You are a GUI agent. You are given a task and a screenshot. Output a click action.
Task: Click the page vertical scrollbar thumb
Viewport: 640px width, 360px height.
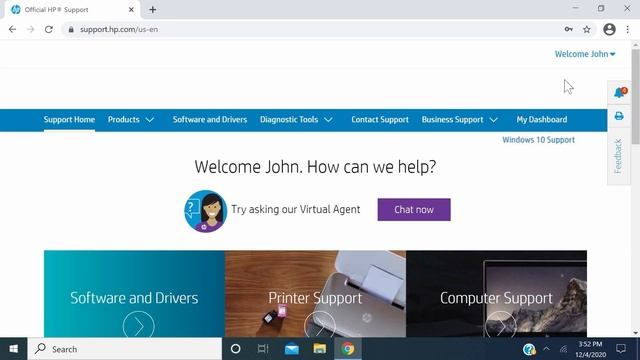pyautogui.click(x=636, y=96)
